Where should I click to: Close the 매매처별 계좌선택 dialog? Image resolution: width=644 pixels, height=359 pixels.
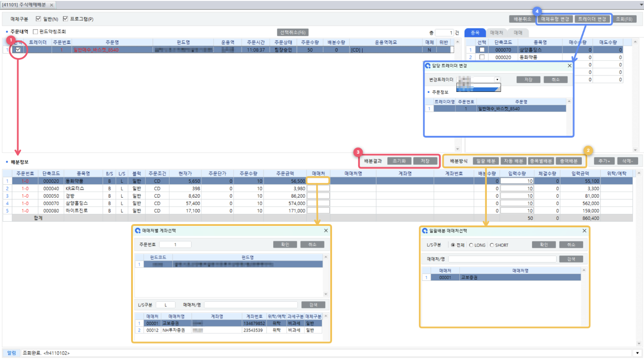(326, 231)
